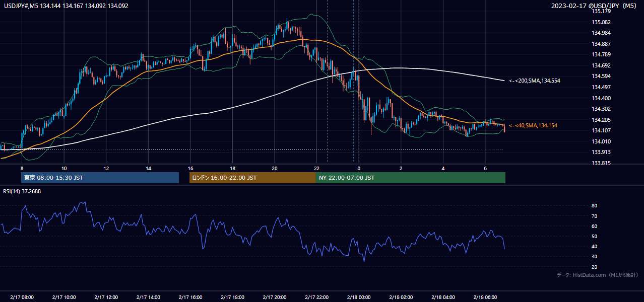Click the 135.179 price axis label
Image resolution: width=644 pixels, height=302 pixels.
pos(601,11)
